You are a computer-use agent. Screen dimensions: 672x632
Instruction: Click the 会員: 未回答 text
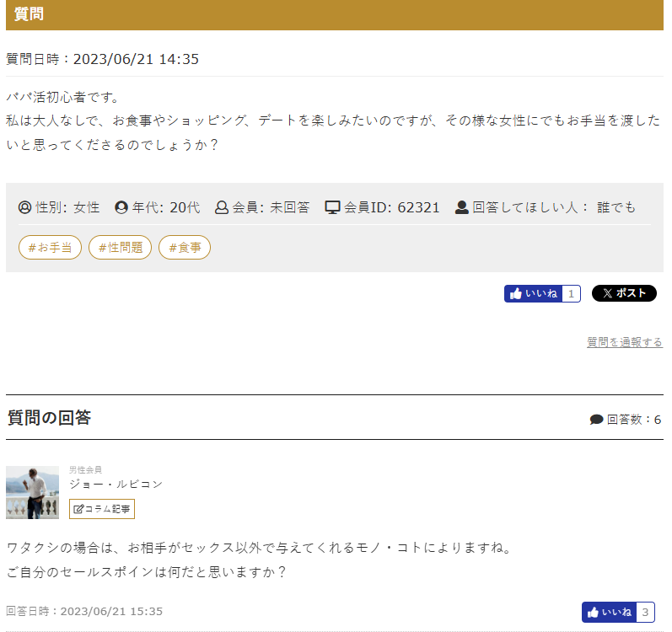271,207
